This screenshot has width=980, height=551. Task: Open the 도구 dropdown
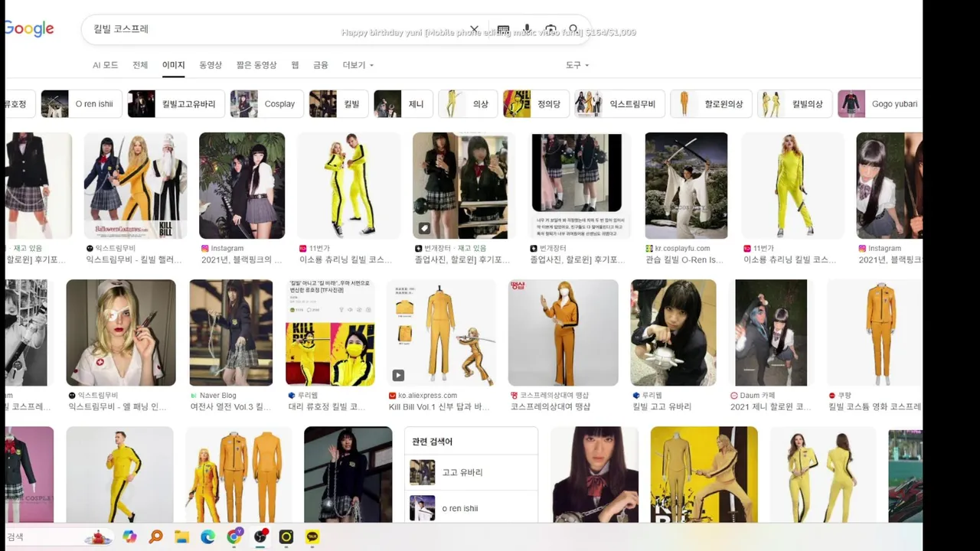pyautogui.click(x=577, y=65)
